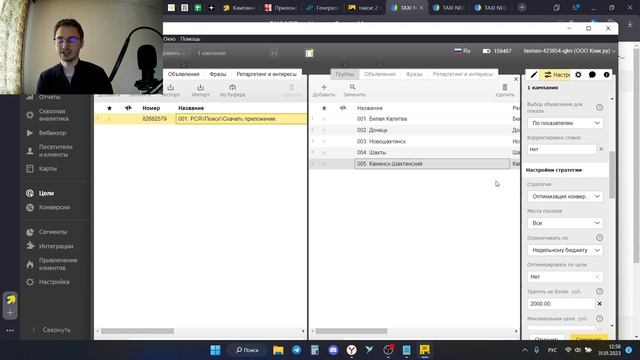Open Места показов dropdown Все
Viewport: 640px width, 360px height.
coord(565,223)
